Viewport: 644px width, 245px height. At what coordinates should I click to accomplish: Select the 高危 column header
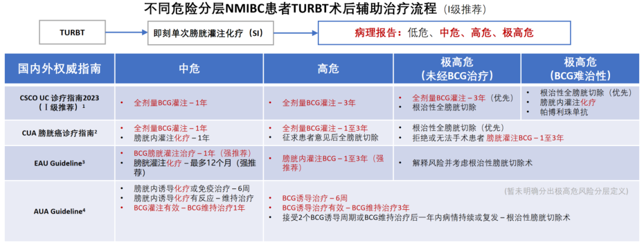[329, 68]
